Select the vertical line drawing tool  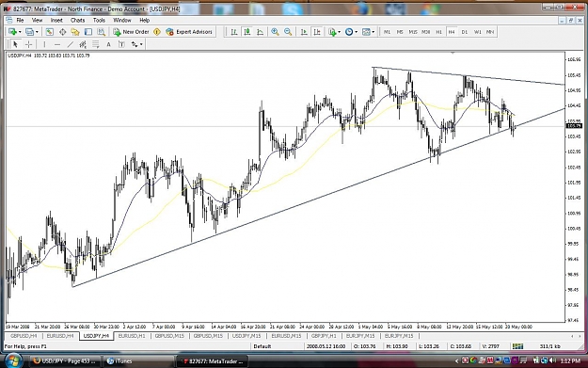pos(44,44)
